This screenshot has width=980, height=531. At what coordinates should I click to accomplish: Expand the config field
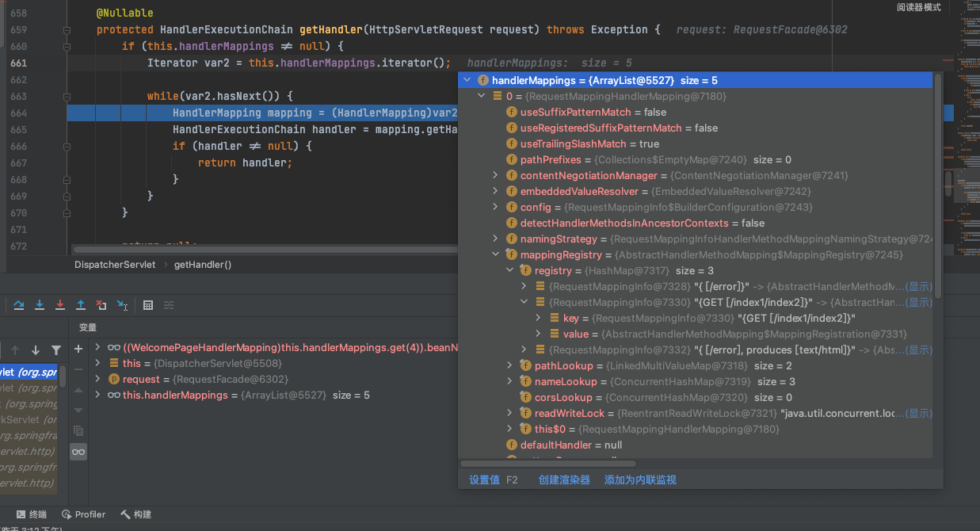(x=496, y=207)
